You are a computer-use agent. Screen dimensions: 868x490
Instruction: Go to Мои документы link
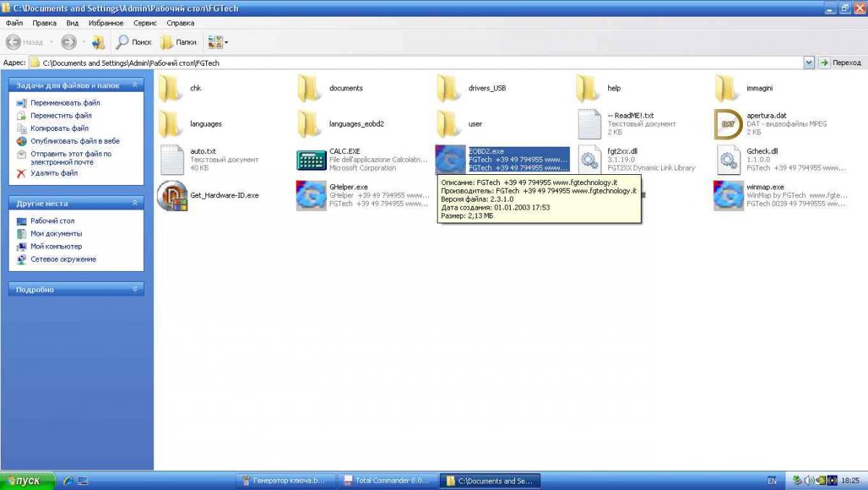[56, 233]
